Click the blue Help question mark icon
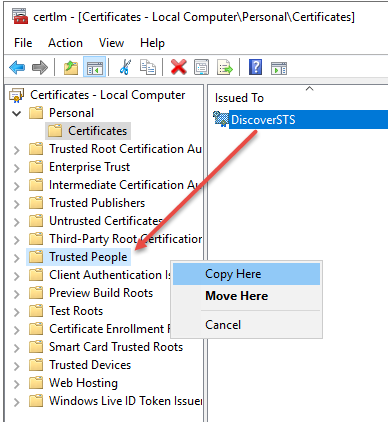The image size is (388, 422). point(255,67)
